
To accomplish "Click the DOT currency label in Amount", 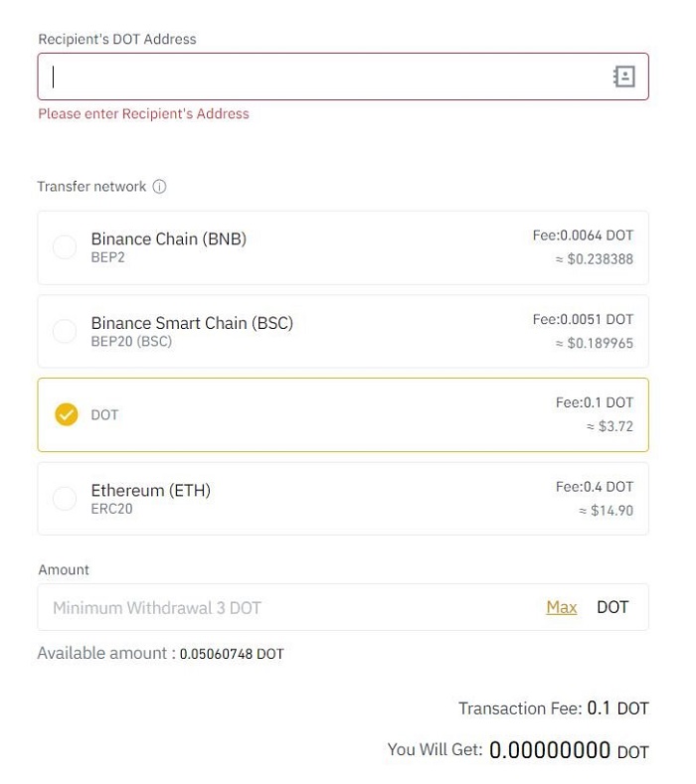I will (x=612, y=607).
